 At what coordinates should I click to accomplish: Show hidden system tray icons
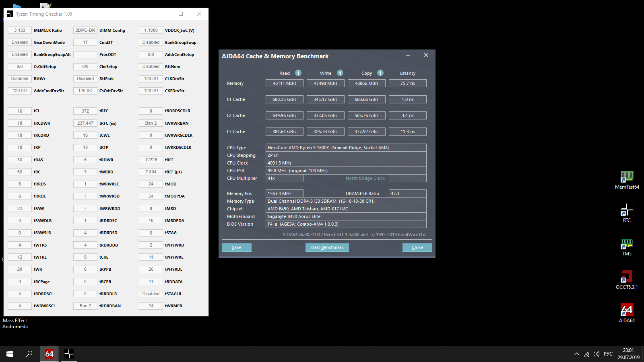577,354
